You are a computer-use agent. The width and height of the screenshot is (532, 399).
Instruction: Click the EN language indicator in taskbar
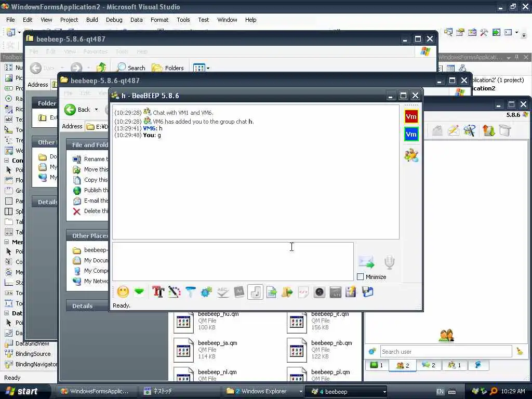click(x=440, y=392)
